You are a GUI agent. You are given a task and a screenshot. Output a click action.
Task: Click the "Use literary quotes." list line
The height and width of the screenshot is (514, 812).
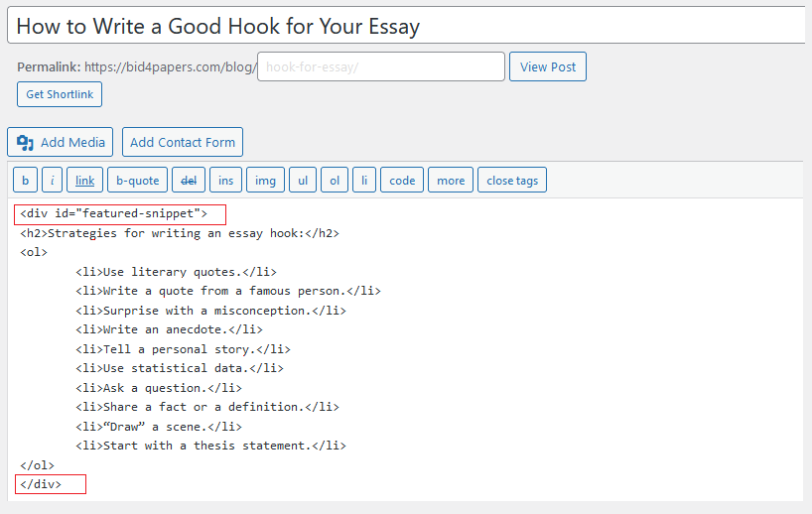click(176, 272)
